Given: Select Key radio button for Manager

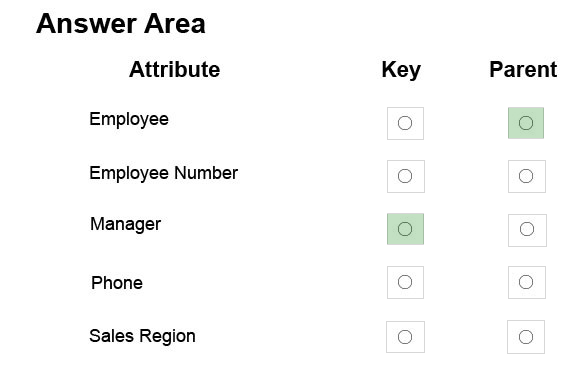Looking at the screenshot, I should click(x=405, y=229).
